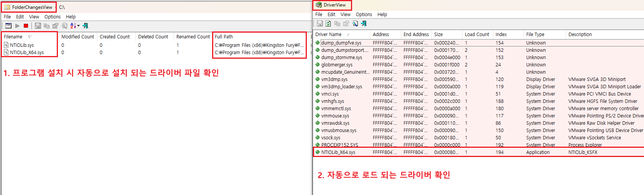The width and height of the screenshot is (644, 195).
Task: Click the red Stop monitoring button in FolderChangesView
Action: click(x=26, y=26)
